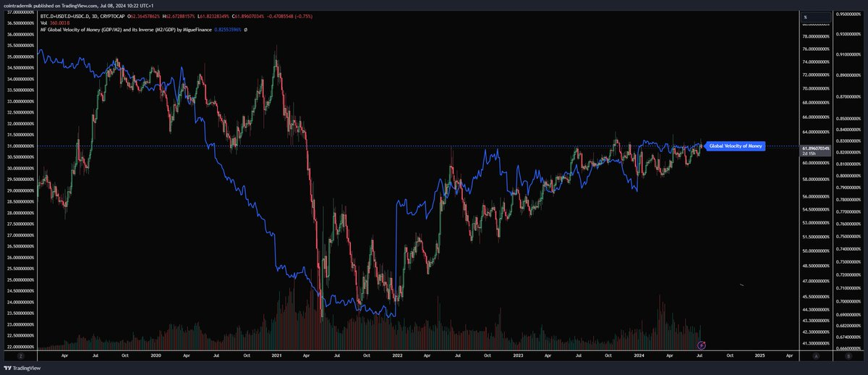
Task: Click the ∅ symbol after the indicator value
Action: click(247, 29)
